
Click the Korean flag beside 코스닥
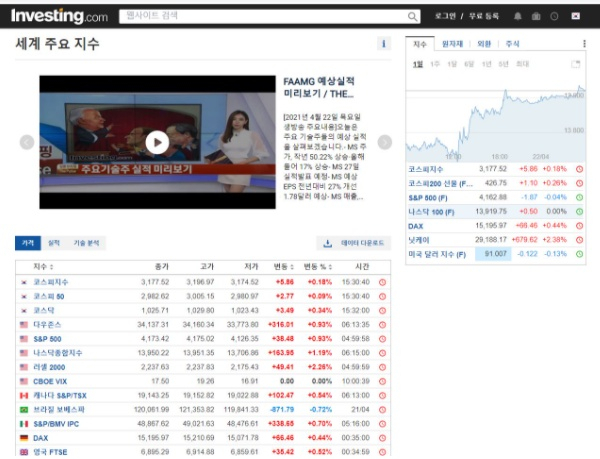click(24, 311)
